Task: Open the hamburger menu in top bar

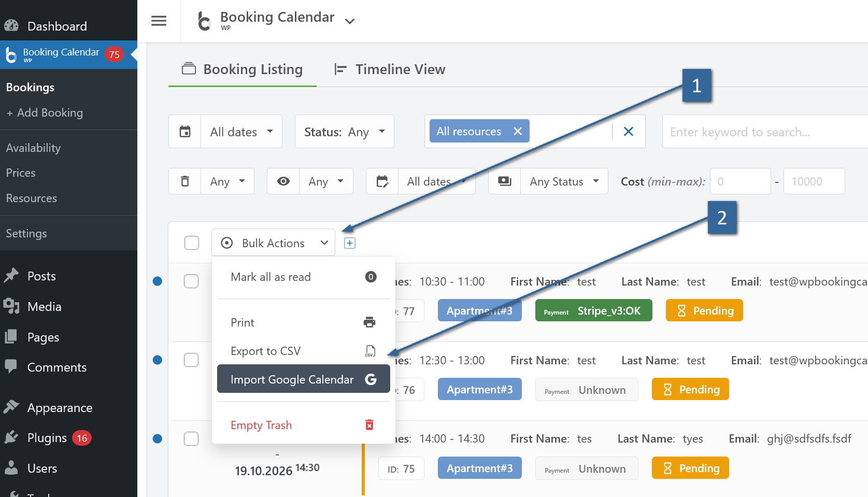Action: coord(159,21)
